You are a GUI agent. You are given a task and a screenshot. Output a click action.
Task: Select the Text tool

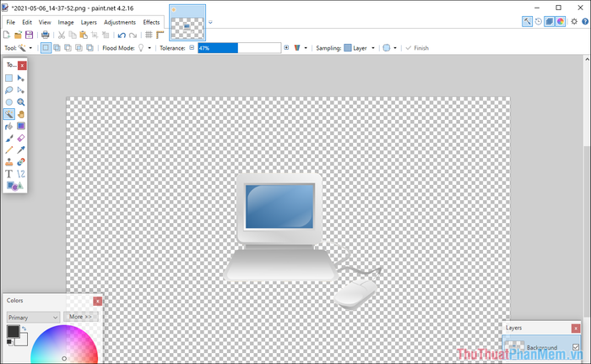click(9, 174)
